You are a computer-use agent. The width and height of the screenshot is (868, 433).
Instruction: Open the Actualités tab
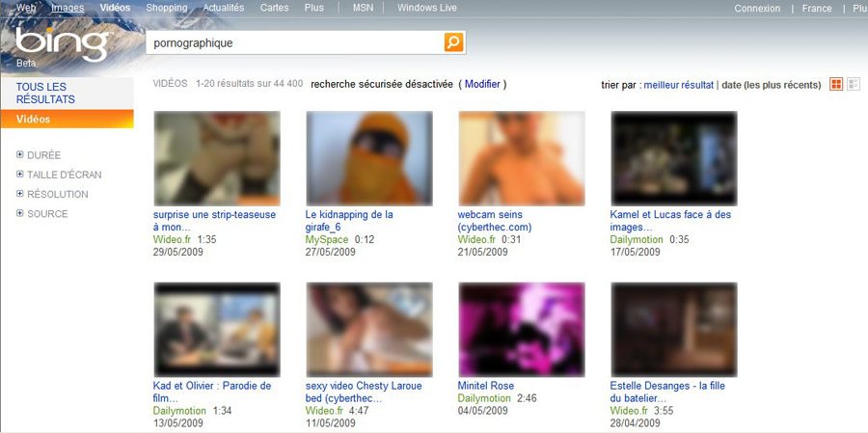pyautogui.click(x=224, y=8)
